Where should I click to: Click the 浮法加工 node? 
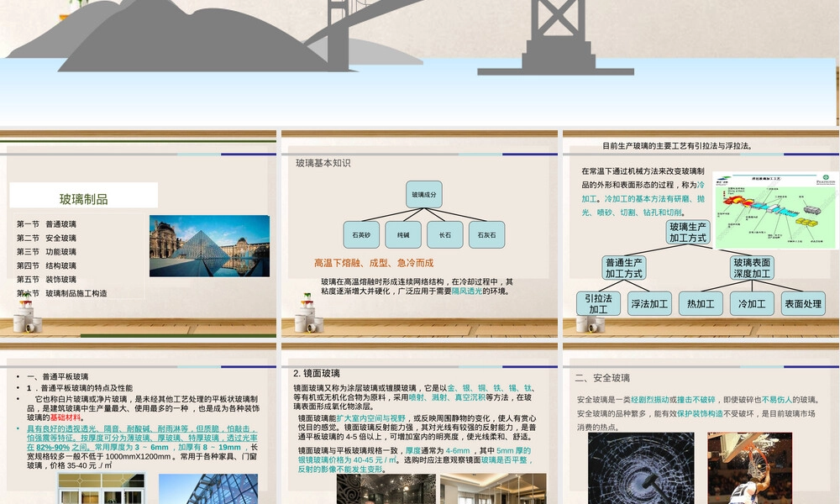click(649, 304)
